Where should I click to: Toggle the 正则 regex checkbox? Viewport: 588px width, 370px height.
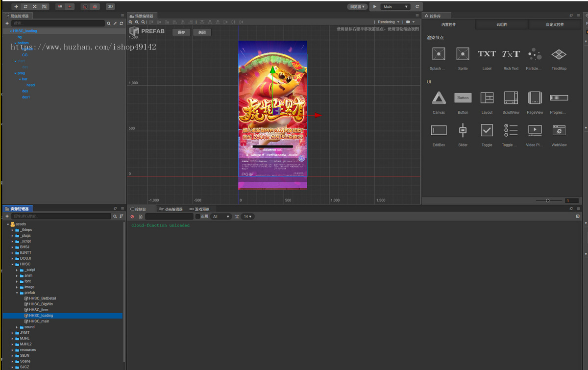point(197,217)
